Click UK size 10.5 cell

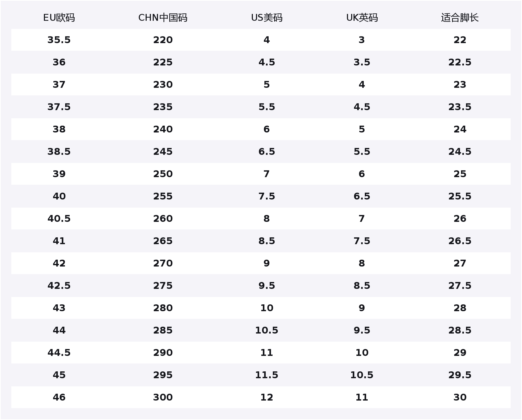click(x=362, y=375)
